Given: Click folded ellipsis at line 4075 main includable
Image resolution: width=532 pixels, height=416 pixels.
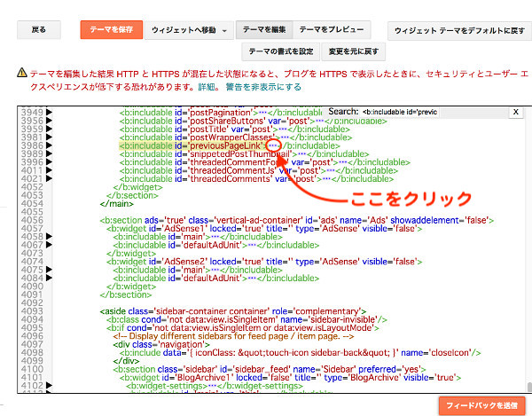Looking at the screenshot, I should (215, 271).
